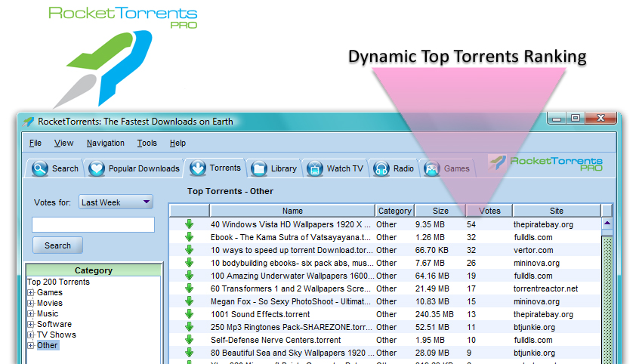639x364 pixels.
Task: Switch to the Watch TV tab
Action: point(335,168)
